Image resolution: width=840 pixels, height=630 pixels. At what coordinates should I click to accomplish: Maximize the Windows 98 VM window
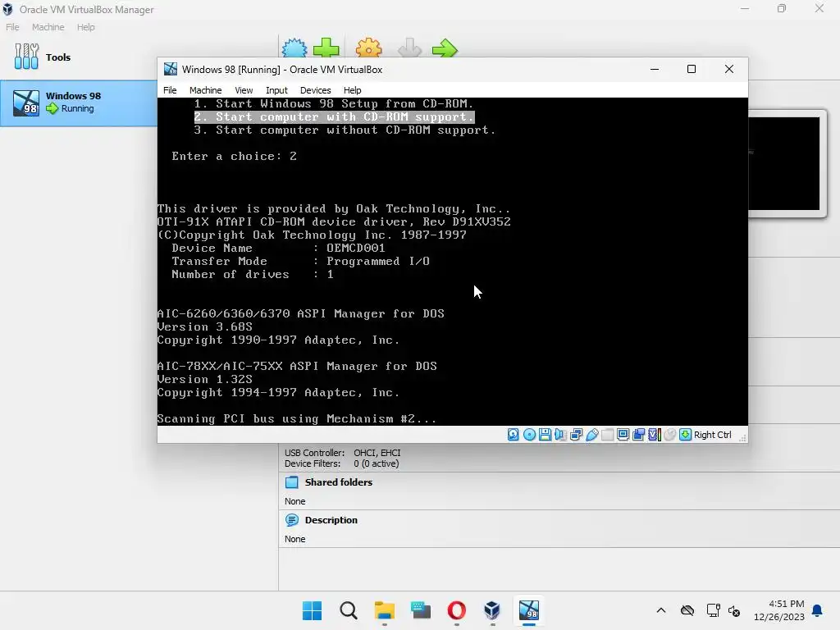tap(691, 69)
